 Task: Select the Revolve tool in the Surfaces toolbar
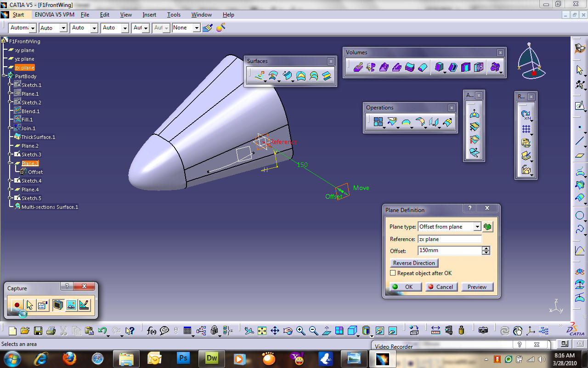pos(272,75)
